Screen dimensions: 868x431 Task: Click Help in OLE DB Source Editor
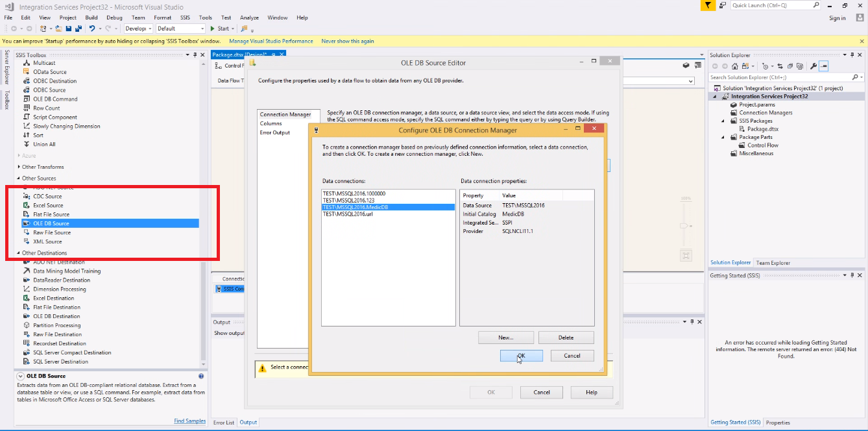coord(592,392)
